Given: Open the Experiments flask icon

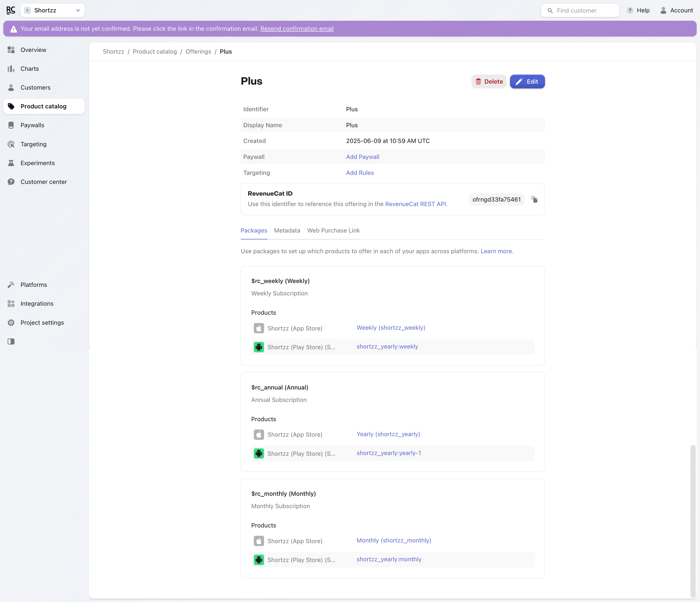Looking at the screenshot, I should click(x=11, y=163).
